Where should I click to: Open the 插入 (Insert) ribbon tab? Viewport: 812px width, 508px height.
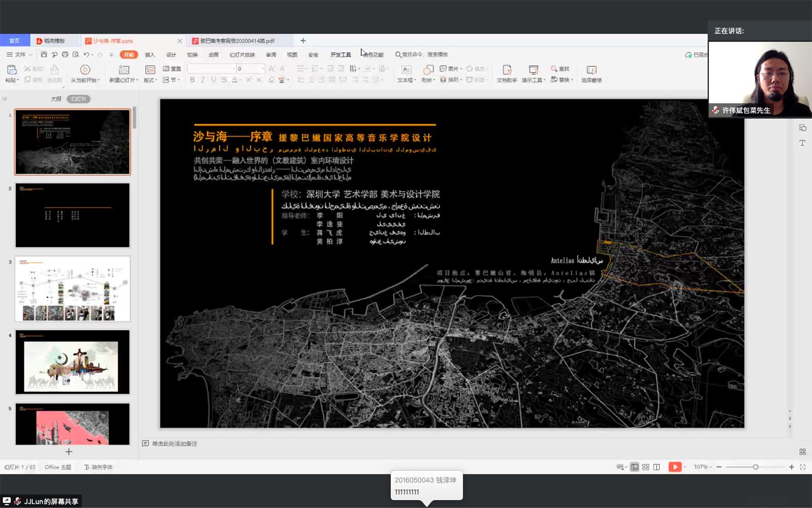coord(150,54)
